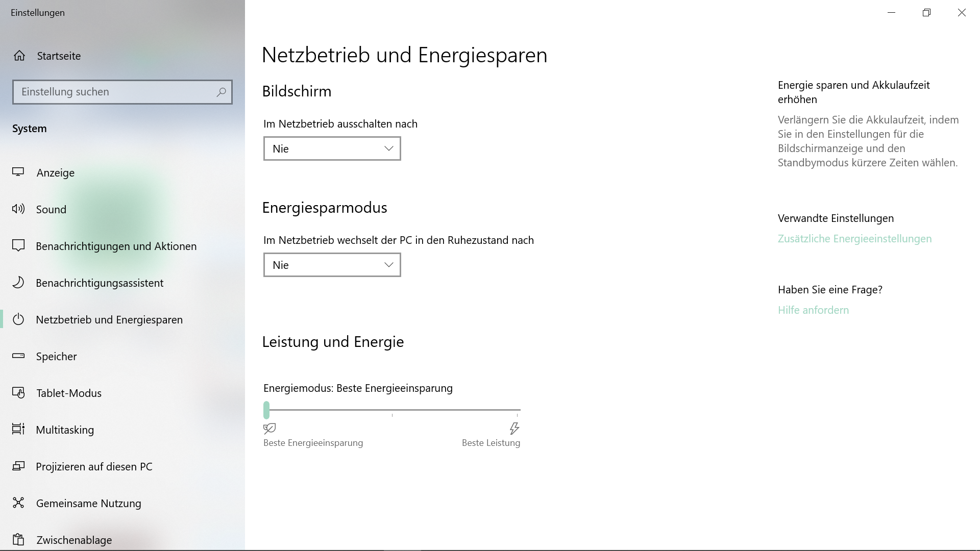980x551 pixels.
Task: Click the Benachrichtigungsassistent moon icon
Action: [18, 283]
